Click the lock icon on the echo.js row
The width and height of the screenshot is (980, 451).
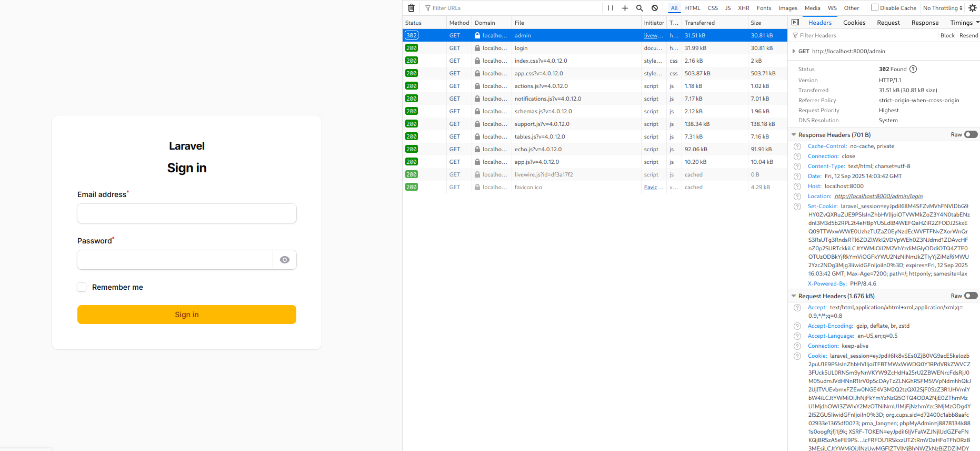pos(477,149)
